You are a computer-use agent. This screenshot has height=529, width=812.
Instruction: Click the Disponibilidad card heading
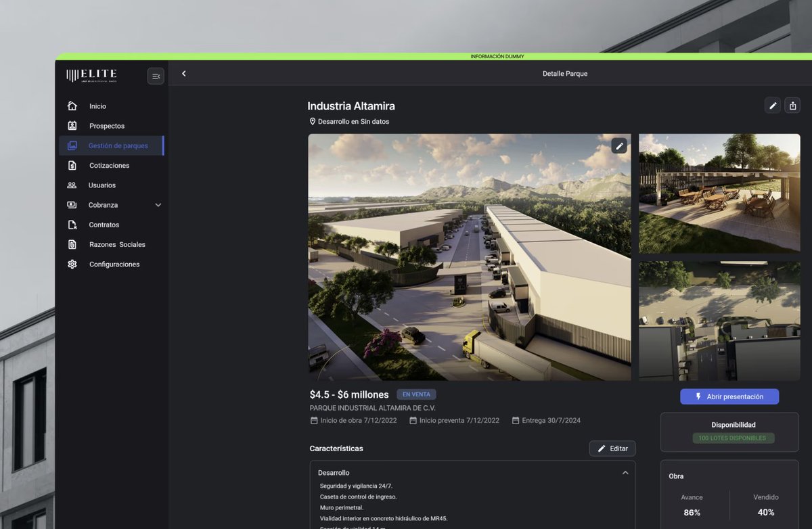point(734,425)
